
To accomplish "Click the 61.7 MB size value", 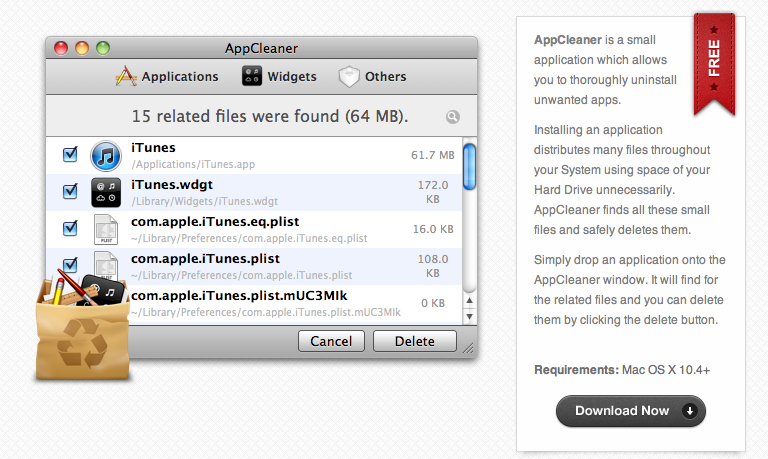I will [433, 155].
